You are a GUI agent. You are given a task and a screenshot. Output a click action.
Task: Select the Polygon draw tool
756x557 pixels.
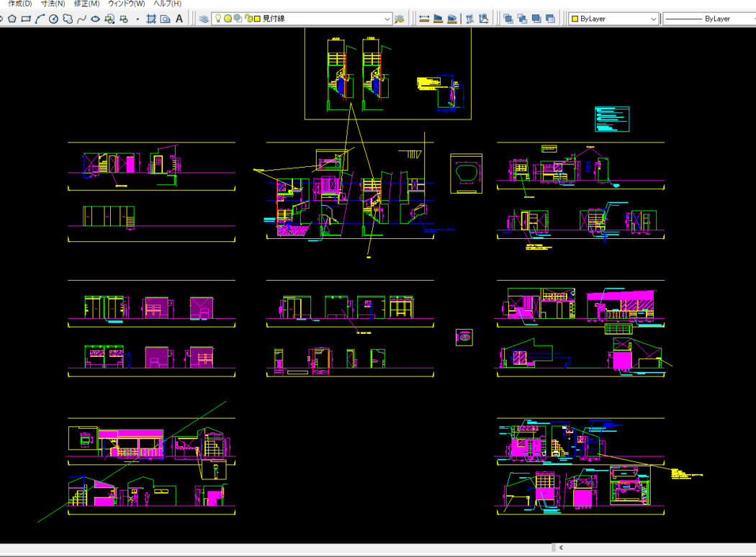click(13, 19)
